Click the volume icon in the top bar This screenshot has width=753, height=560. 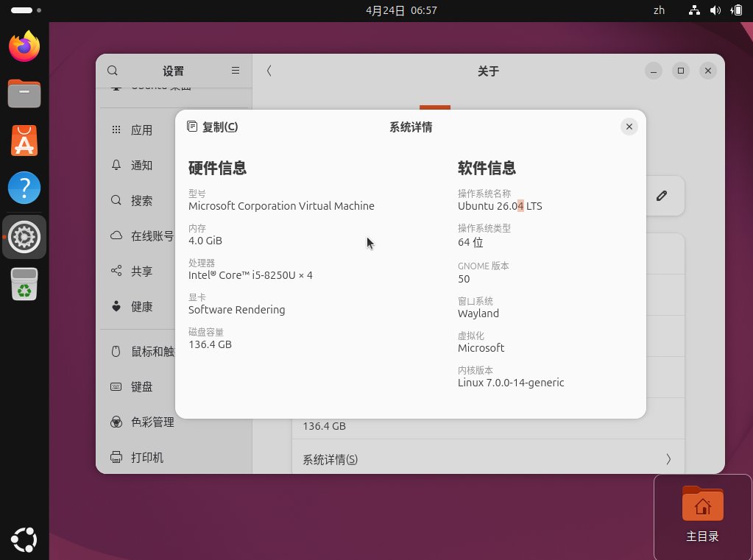tap(715, 10)
